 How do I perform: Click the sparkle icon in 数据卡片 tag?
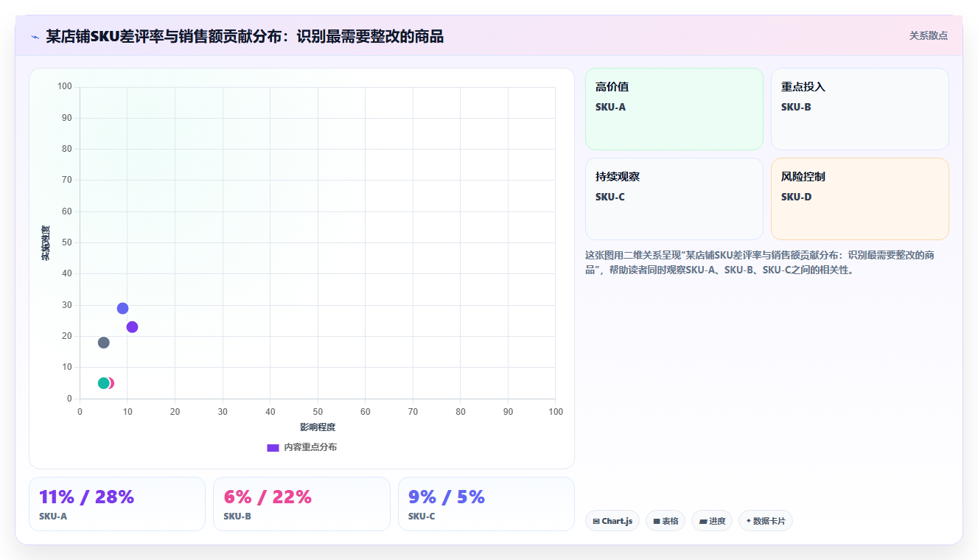click(x=748, y=520)
